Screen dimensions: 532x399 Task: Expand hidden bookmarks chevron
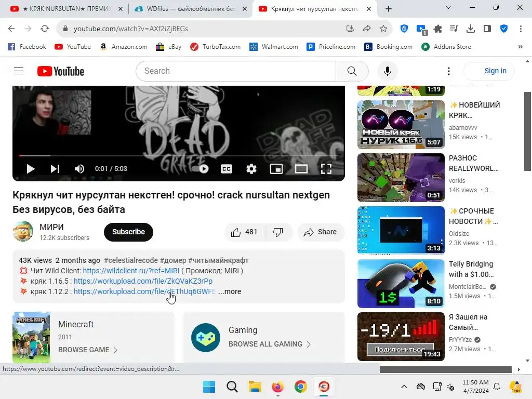521,47
